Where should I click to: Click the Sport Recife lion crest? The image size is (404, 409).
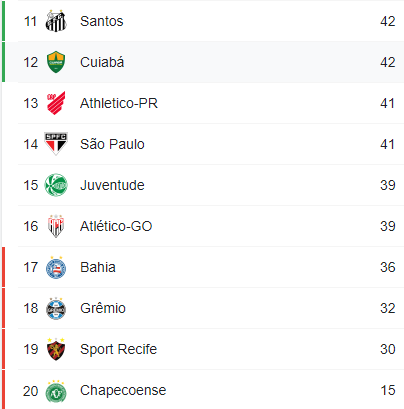(56, 349)
